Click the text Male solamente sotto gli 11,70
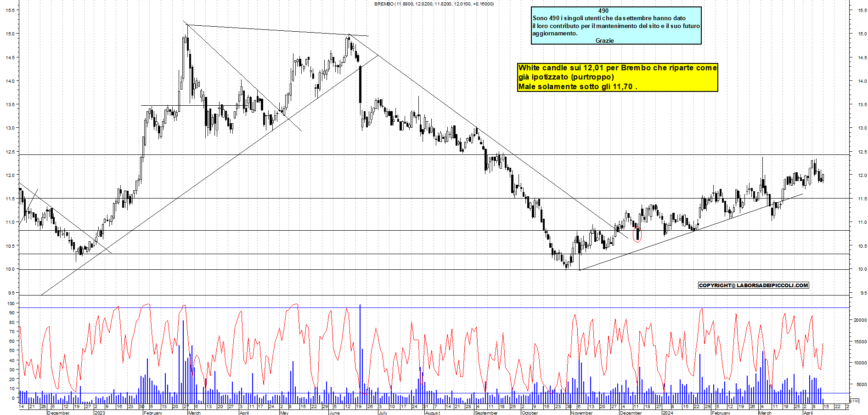The height and width of the screenshot is (415, 868). [x=578, y=86]
